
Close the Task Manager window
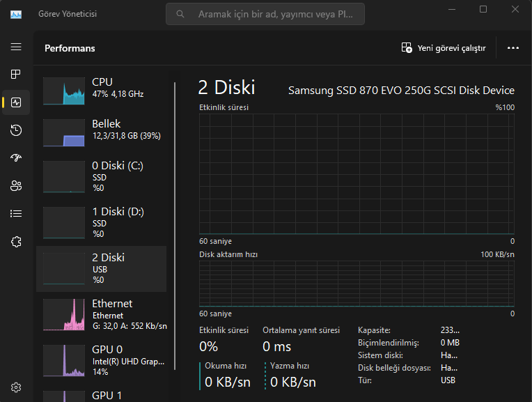pyautogui.click(x=515, y=9)
